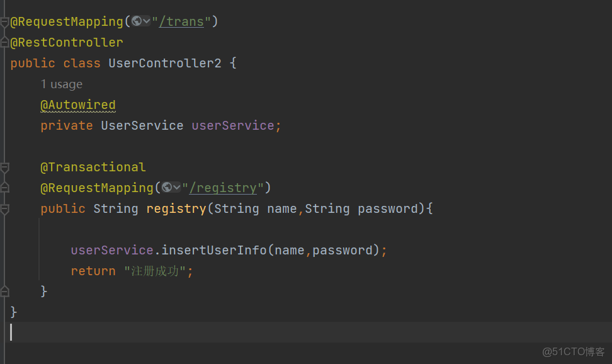Follow the "/registry" URL path link
The width and height of the screenshot is (612, 364).
[x=223, y=188]
